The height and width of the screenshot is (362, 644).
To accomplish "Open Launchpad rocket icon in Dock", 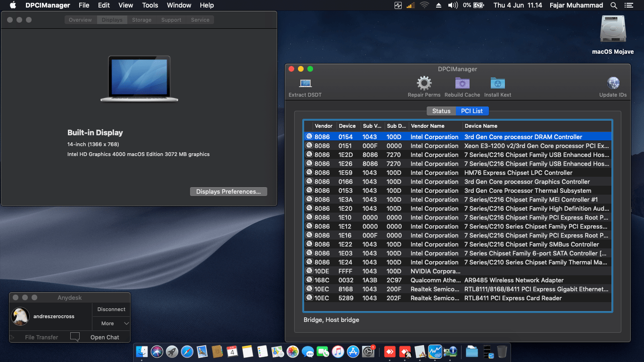I will coord(172,351).
